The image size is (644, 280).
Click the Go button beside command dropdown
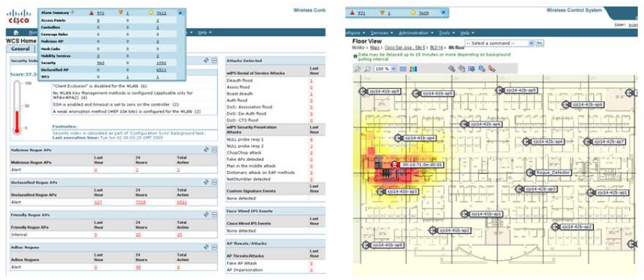540,43
